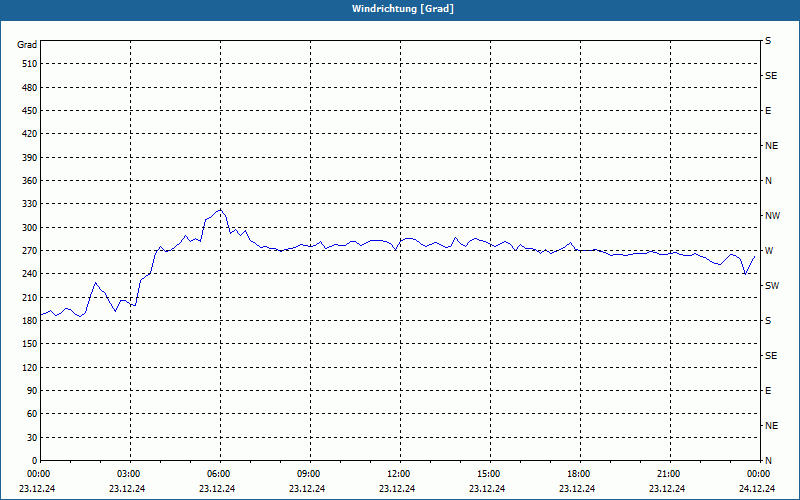Click the "00:00" label above date 24.12.24
This screenshot has height=500, width=800.
(x=760, y=474)
